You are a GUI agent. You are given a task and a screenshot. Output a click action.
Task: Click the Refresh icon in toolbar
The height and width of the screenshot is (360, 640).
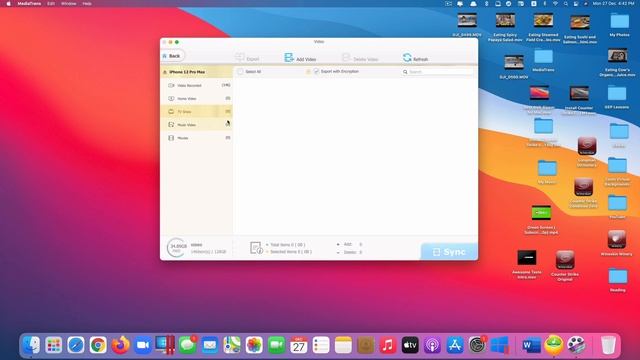(x=407, y=58)
